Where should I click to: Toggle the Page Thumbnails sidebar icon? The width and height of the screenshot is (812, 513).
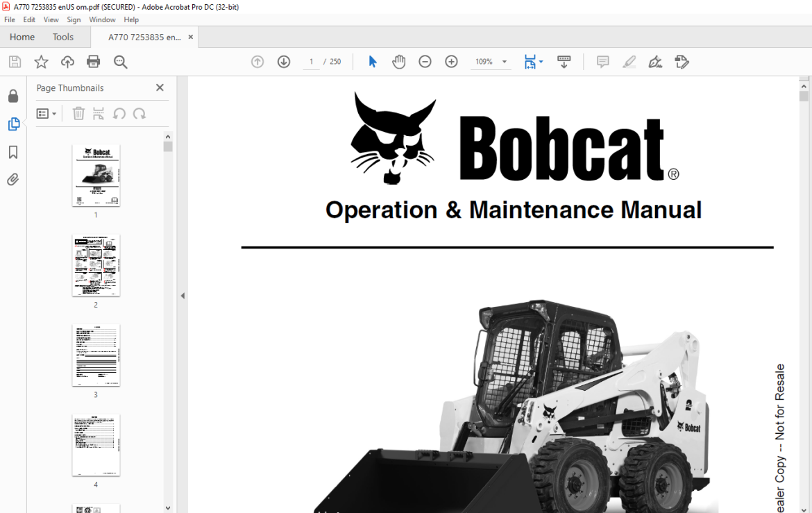click(x=13, y=124)
